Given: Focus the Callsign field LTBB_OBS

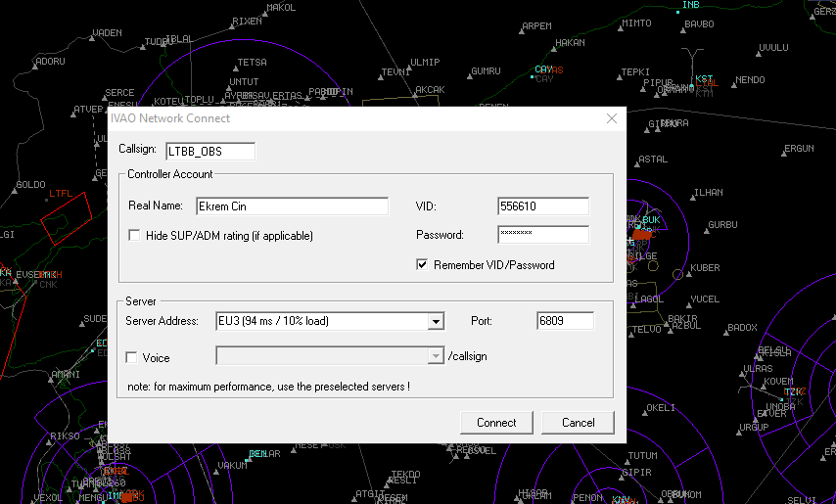Looking at the screenshot, I should point(210,152).
